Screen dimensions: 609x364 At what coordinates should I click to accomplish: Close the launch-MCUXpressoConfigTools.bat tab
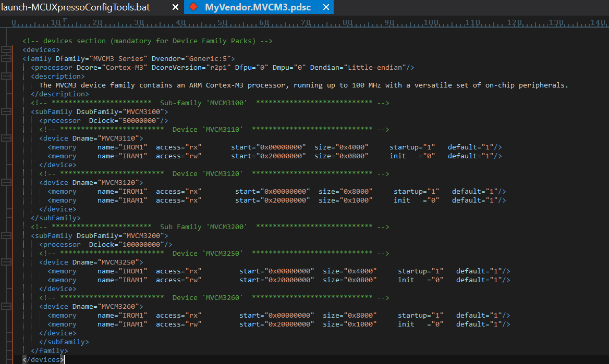[175, 7]
